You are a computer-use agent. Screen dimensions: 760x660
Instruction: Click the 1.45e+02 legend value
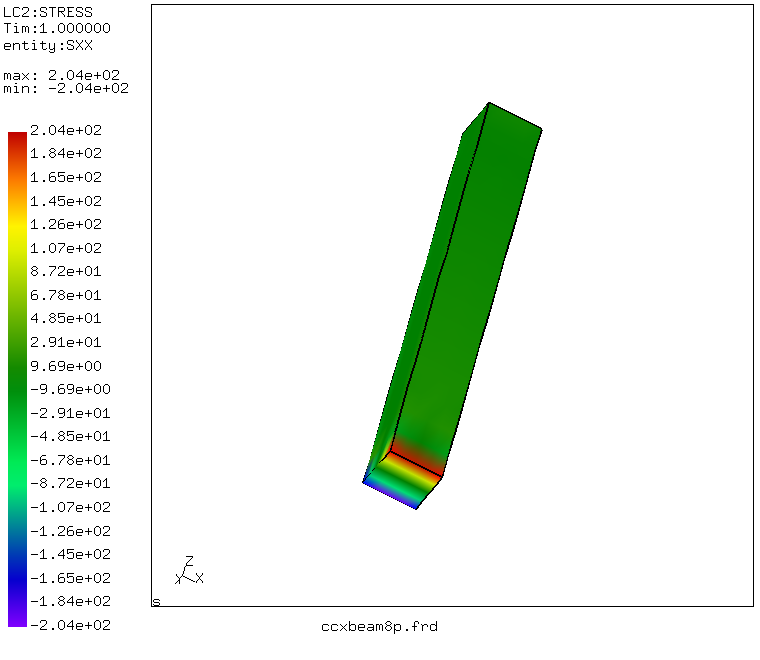pyautogui.click(x=66, y=201)
